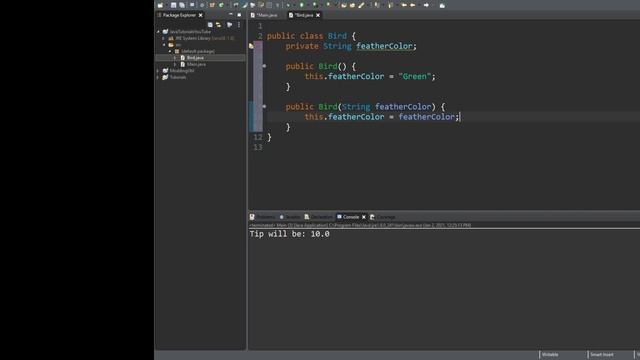Collapse the Bird(String featherColor) fold marker
This screenshot has width=640, height=360.
(264, 107)
